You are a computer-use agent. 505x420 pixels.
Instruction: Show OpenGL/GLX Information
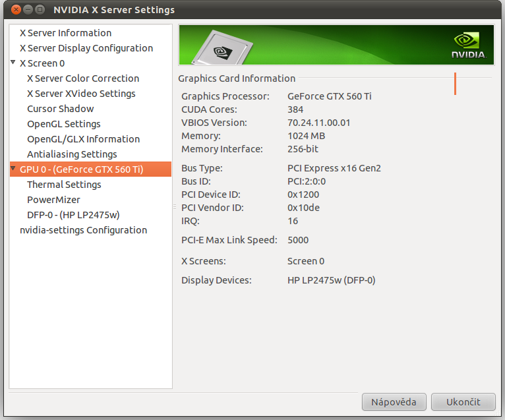pyautogui.click(x=83, y=139)
